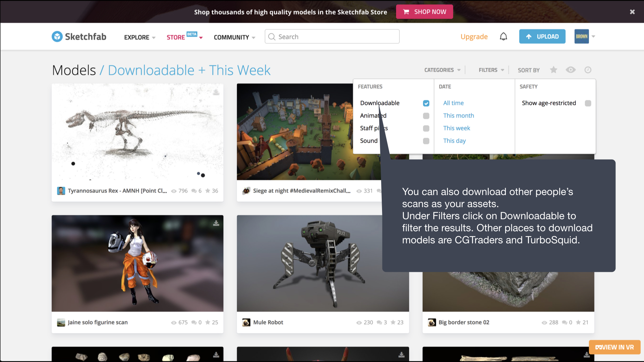Screen dimensions: 644x362
Task: Click the notifications bell icon
Action: point(503,37)
